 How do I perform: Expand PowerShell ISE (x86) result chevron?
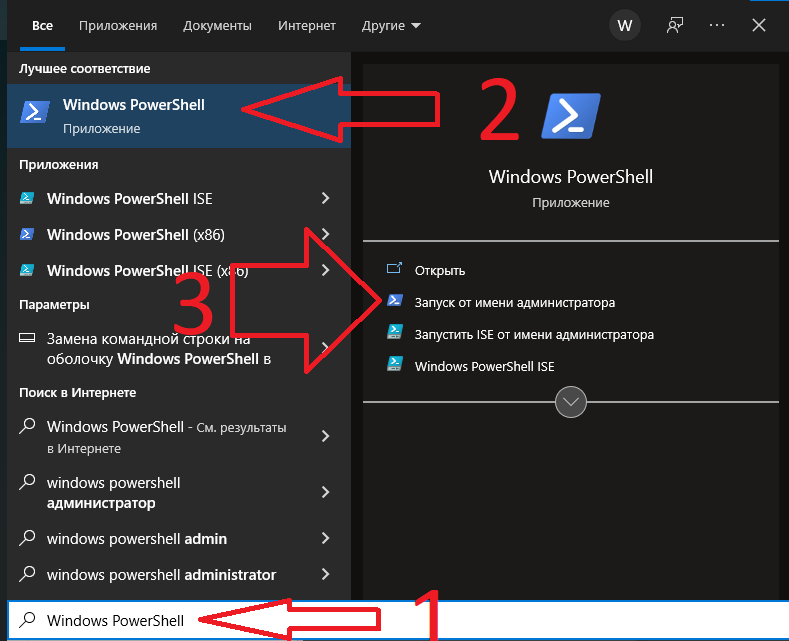326,270
